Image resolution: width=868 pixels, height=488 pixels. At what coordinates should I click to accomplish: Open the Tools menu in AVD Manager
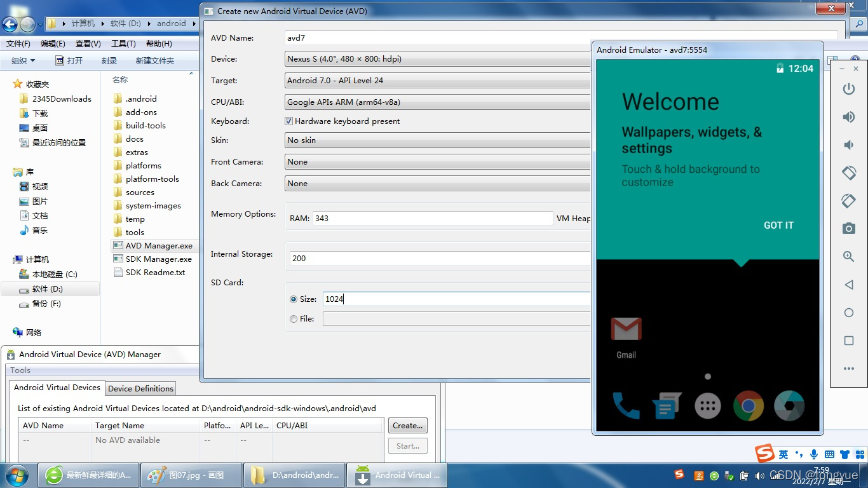tap(20, 370)
